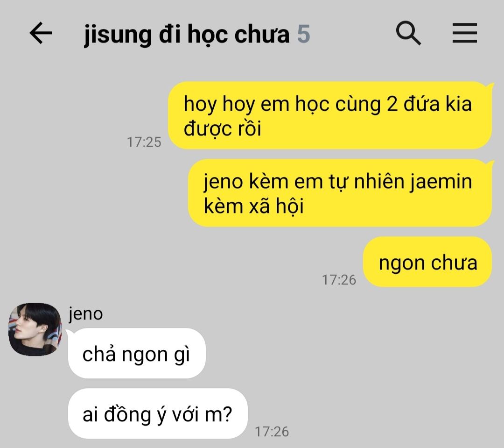Tap the 17:25 timestamp
Screen dimensions: 504x448
(144, 142)
